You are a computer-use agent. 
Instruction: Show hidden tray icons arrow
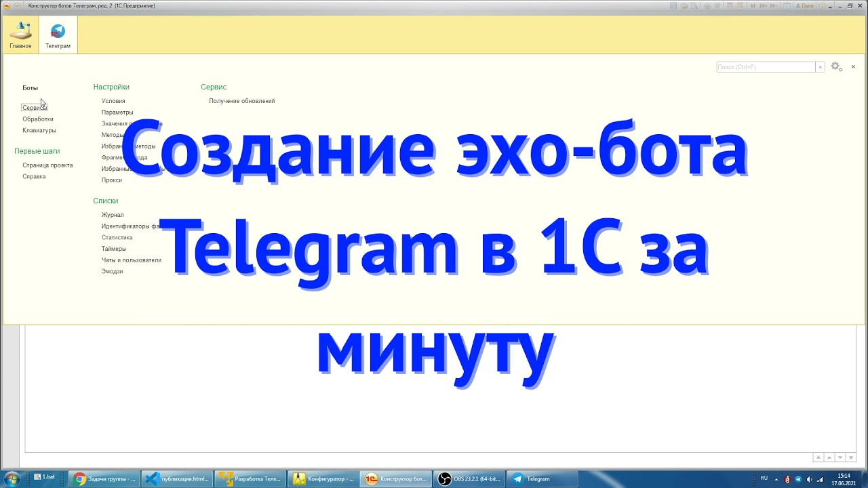[x=777, y=479]
